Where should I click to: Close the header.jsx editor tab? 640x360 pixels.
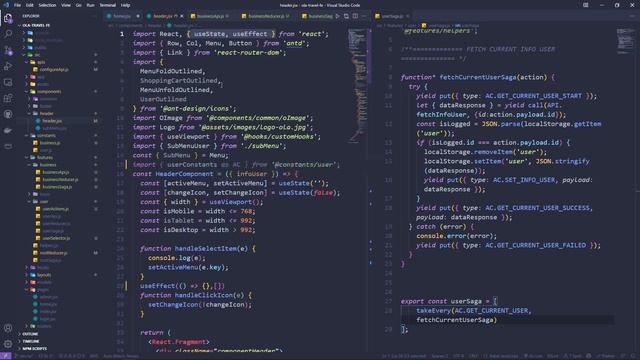point(182,16)
